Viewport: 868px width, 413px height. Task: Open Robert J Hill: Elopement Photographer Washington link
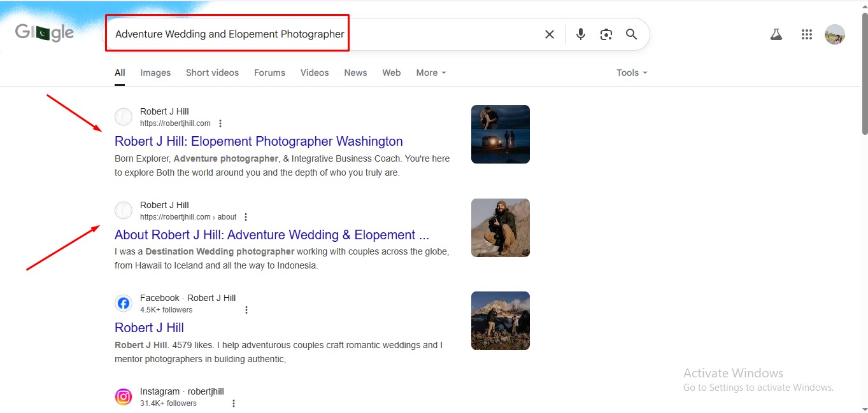point(259,141)
